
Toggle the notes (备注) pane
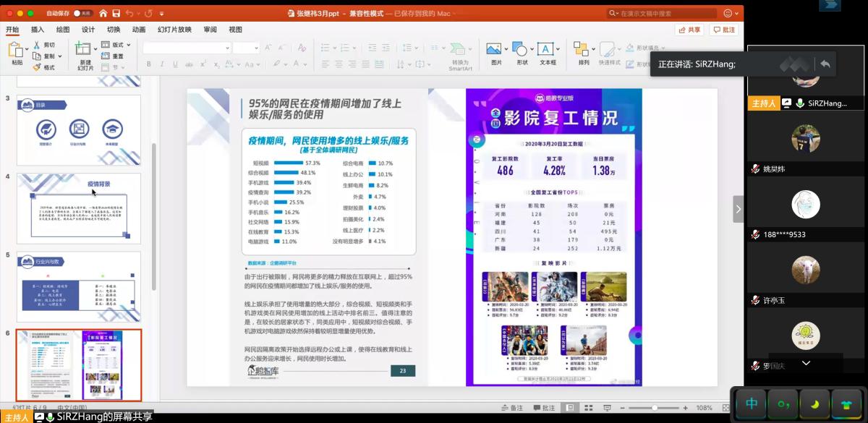tap(511, 408)
